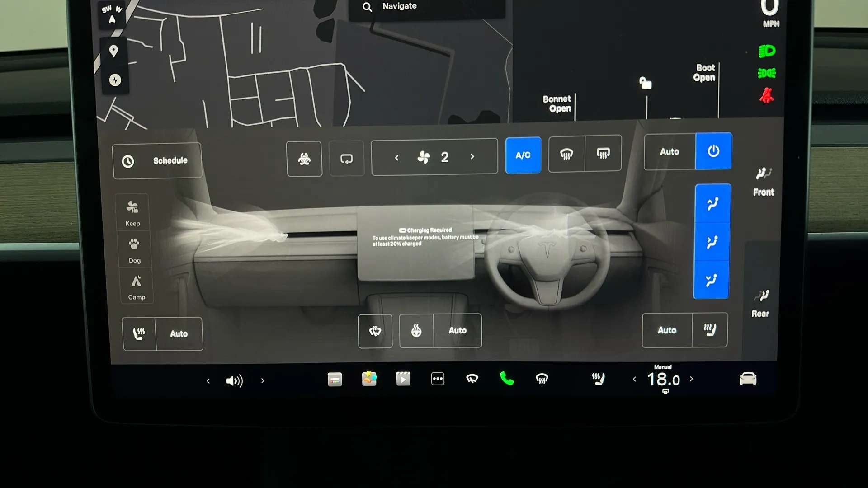Screen dimensions: 868x488
Task: Toggle rear window defrost
Action: point(603,153)
